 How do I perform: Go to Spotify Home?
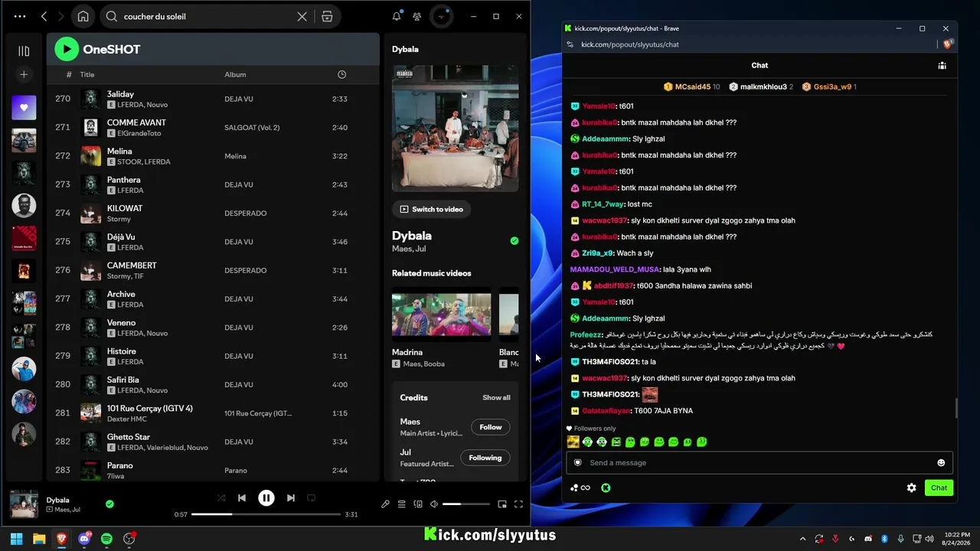pos(83,16)
